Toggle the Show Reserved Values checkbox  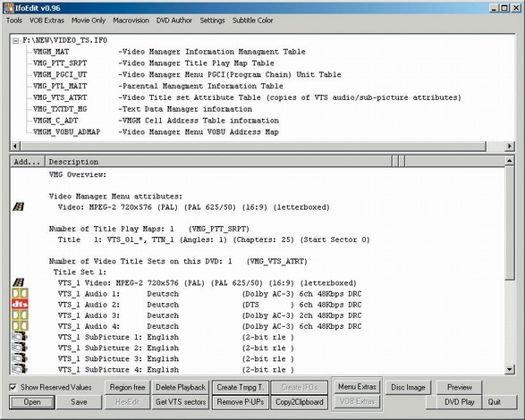(x=13, y=388)
